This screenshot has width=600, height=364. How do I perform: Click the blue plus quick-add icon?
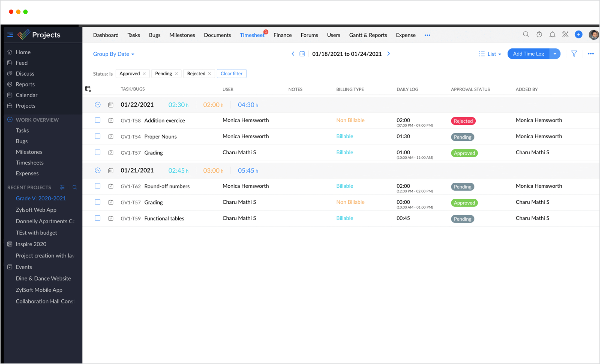tap(578, 35)
